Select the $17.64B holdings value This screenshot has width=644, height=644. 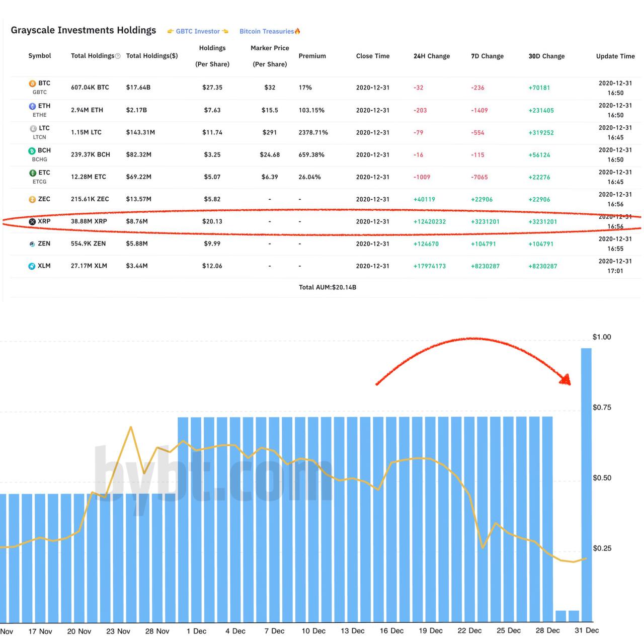[x=138, y=87]
